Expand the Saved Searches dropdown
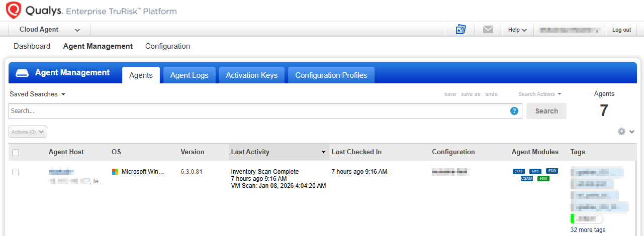The height and width of the screenshot is (236, 644). pos(38,94)
